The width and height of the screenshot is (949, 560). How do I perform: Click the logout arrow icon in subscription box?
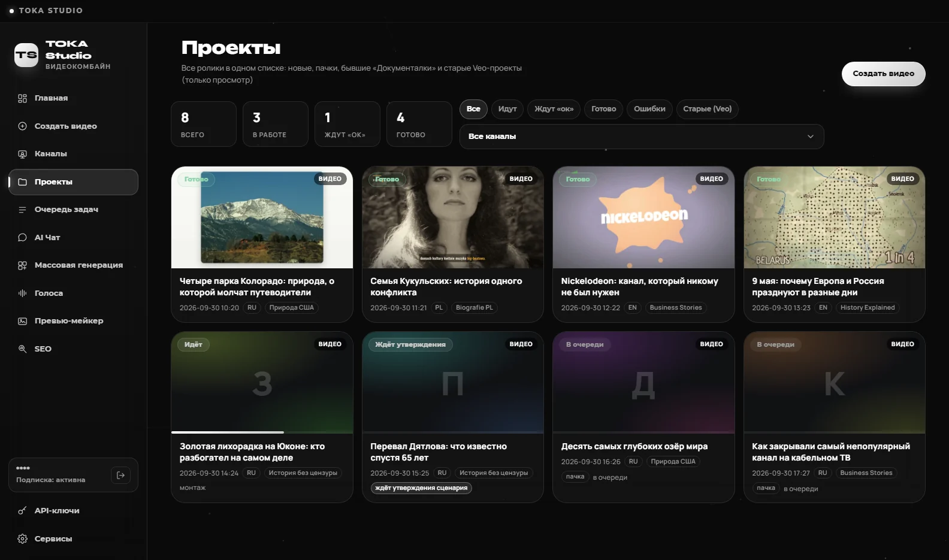tap(120, 475)
